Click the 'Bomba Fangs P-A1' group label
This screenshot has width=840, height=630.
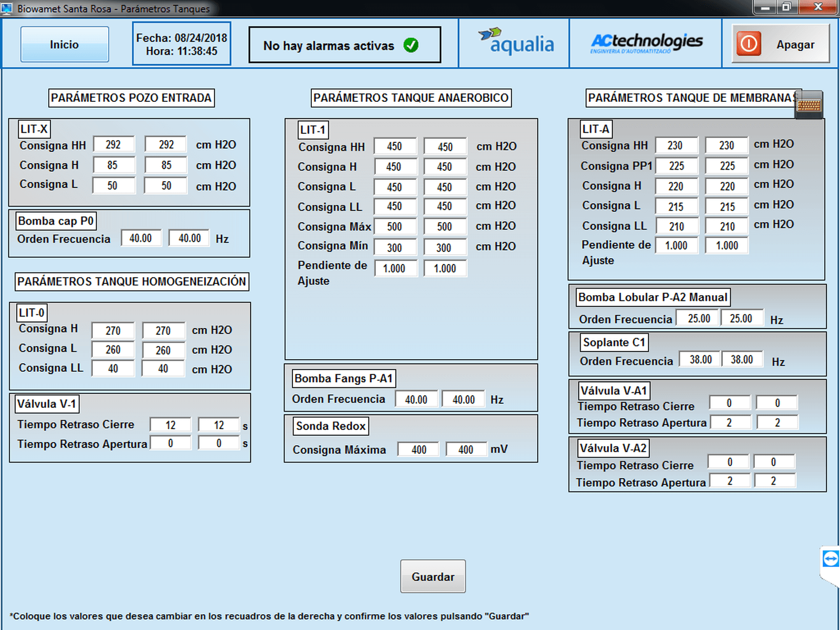point(343,379)
